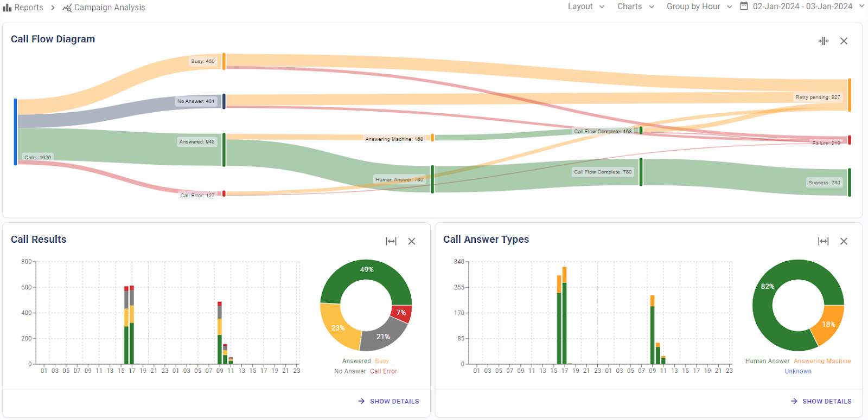Click the 18% orange donut segment
Image resolution: width=868 pixels, height=420 pixels.
click(828, 324)
